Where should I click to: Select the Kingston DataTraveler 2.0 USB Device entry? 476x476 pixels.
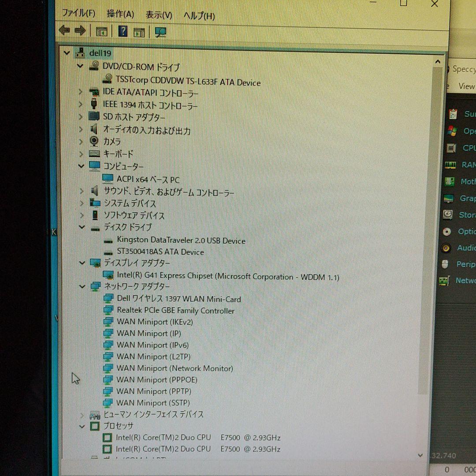pyautogui.click(x=182, y=241)
